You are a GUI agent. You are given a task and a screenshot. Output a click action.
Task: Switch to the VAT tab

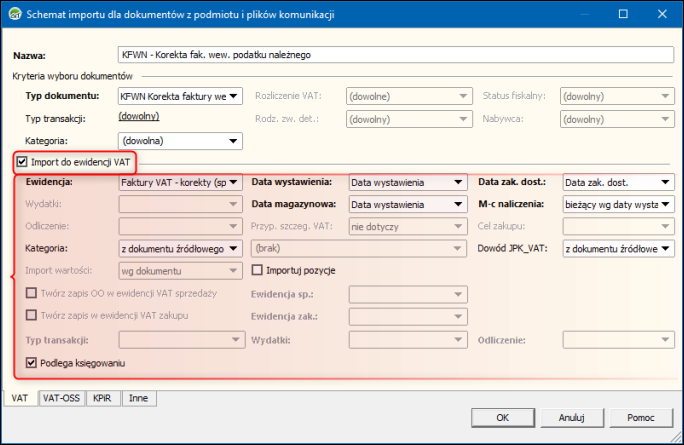click(x=20, y=398)
